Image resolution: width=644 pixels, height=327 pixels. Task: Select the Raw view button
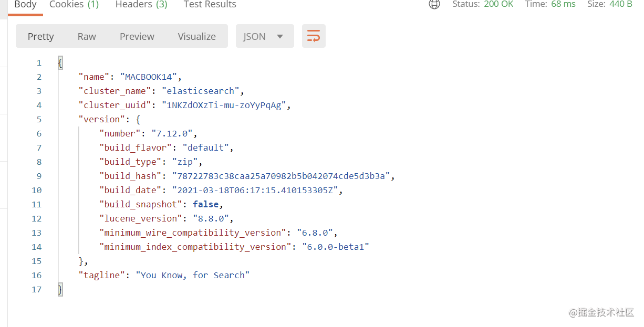click(87, 36)
